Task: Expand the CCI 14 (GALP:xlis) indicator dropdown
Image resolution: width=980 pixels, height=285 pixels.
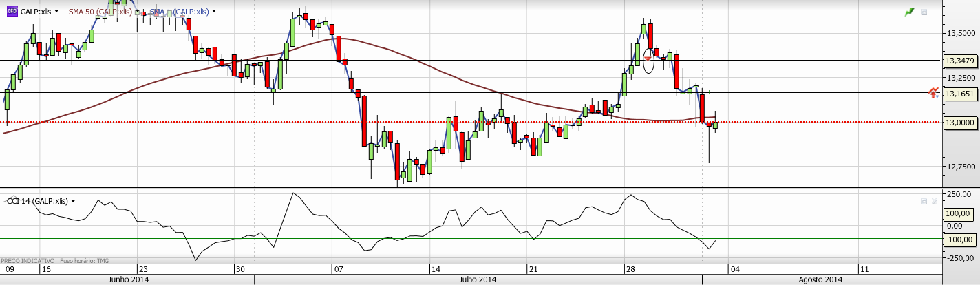Action: [x=73, y=201]
